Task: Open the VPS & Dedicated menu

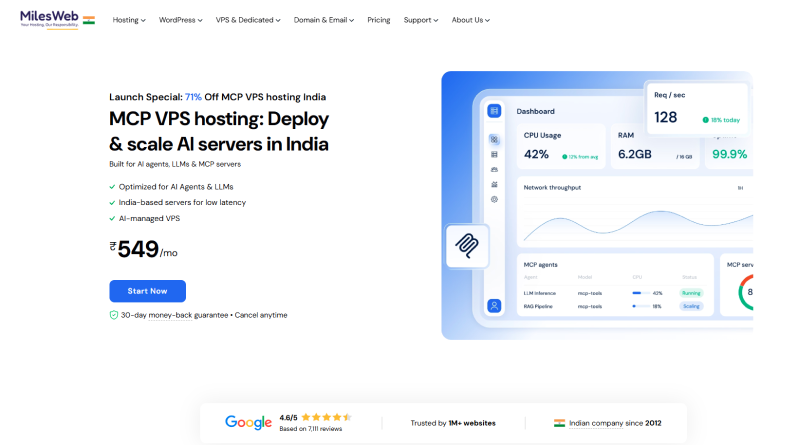Action: pyautogui.click(x=247, y=20)
